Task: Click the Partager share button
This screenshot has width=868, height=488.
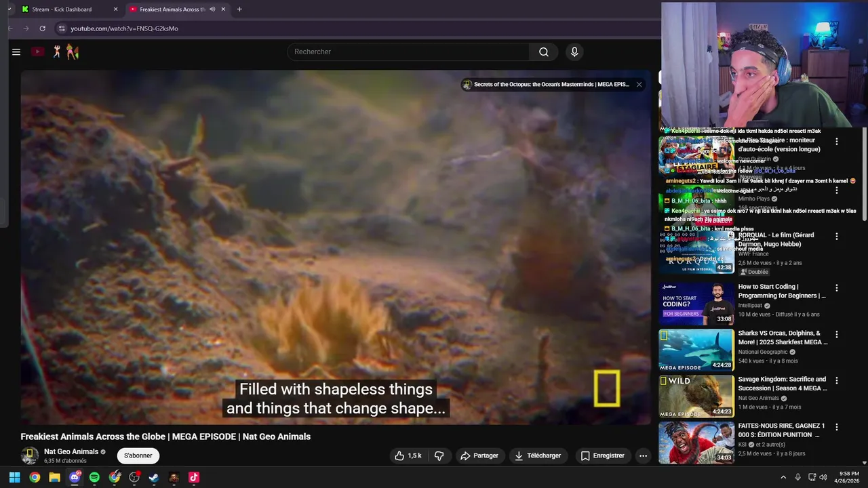Action: click(479, 455)
